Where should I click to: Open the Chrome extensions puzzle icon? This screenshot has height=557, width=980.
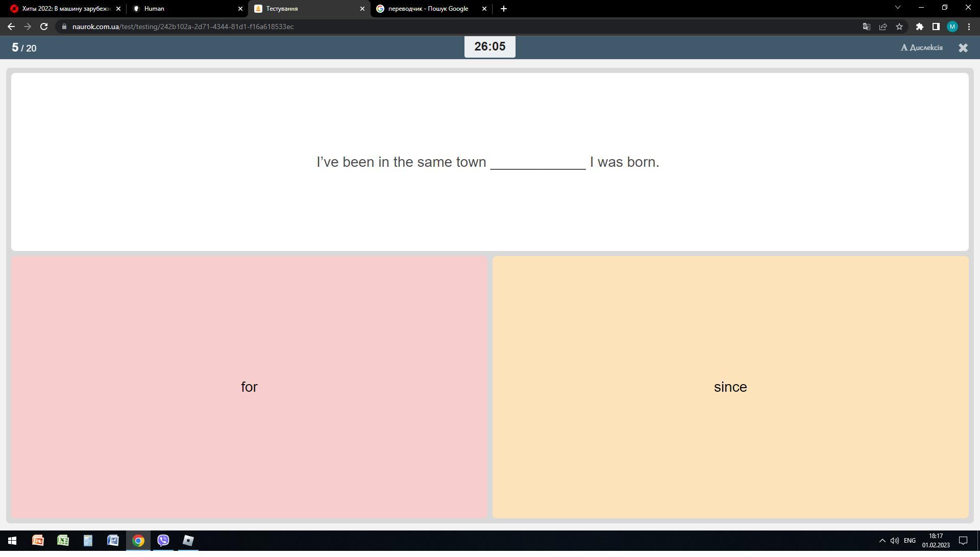(x=919, y=27)
